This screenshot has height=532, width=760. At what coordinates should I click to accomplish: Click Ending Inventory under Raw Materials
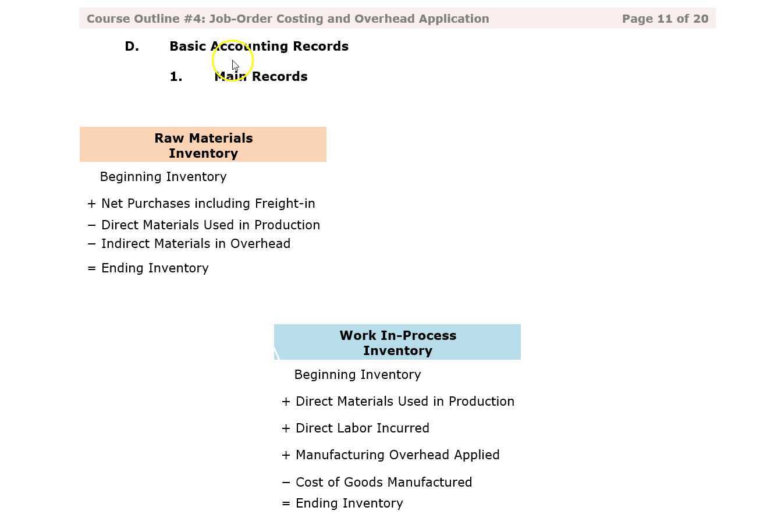coord(155,268)
